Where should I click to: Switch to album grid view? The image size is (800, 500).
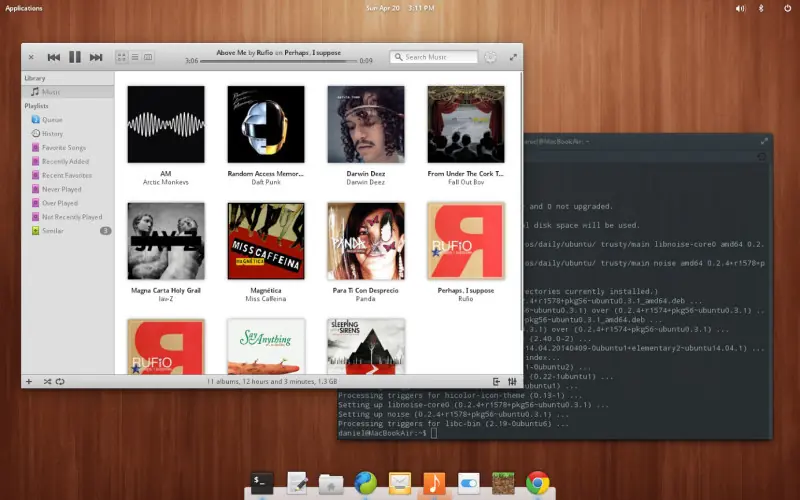pyautogui.click(x=121, y=57)
